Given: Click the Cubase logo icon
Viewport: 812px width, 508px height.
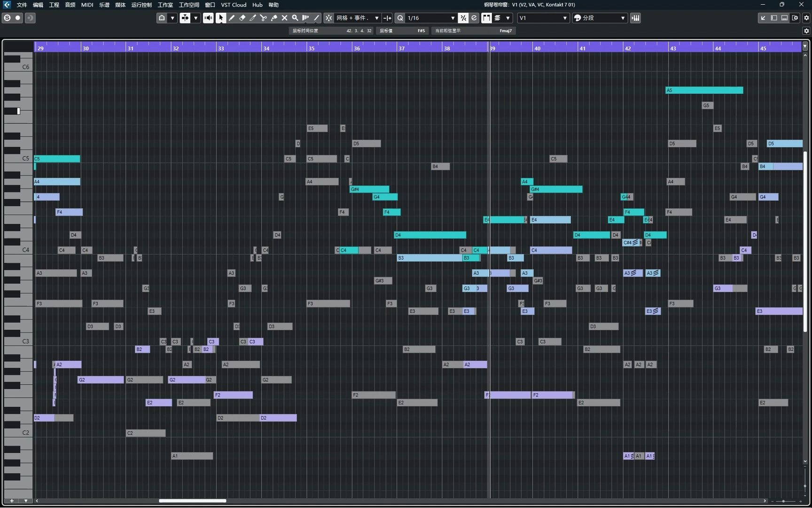Looking at the screenshot, I should click(x=7, y=5).
